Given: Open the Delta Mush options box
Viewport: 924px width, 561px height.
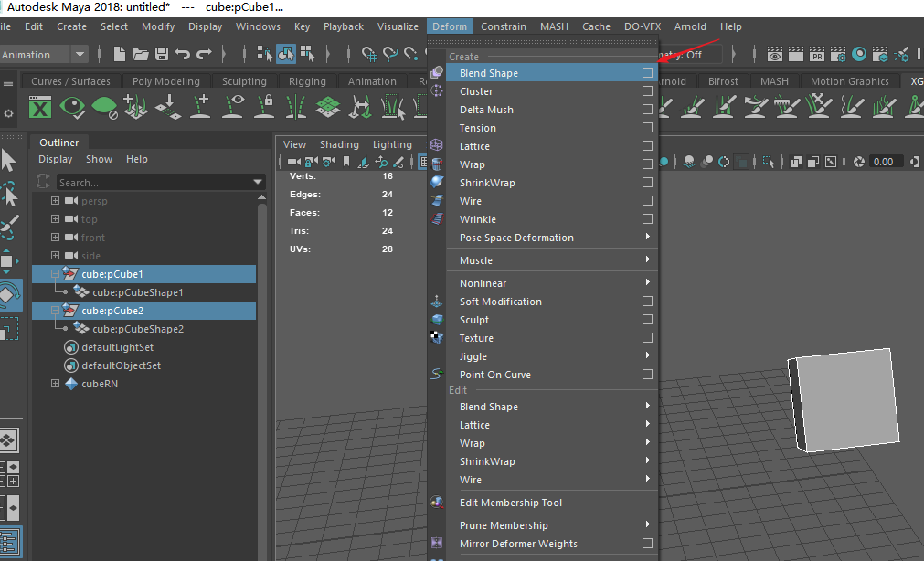Looking at the screenshot, I should coord(647,110).
